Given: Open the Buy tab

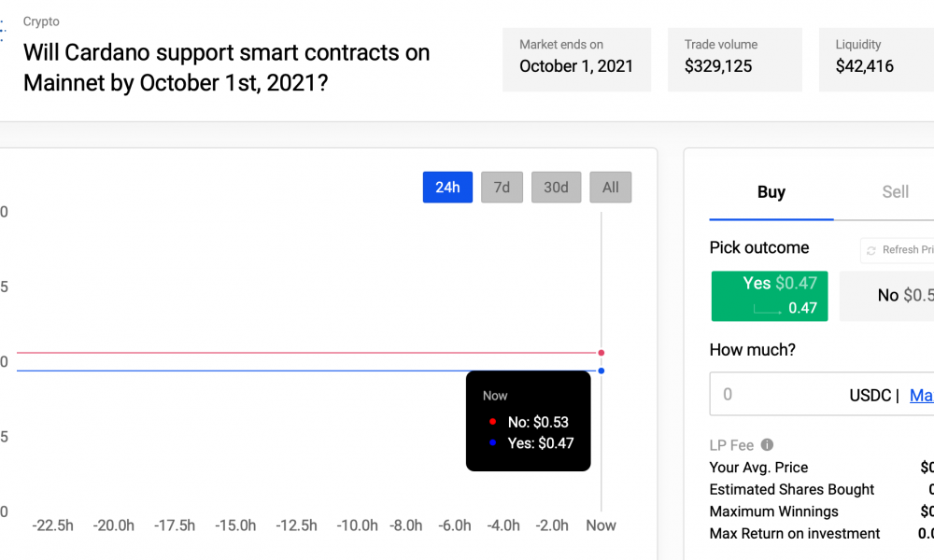Looking at the screenshot, I should tap(771, 192).
